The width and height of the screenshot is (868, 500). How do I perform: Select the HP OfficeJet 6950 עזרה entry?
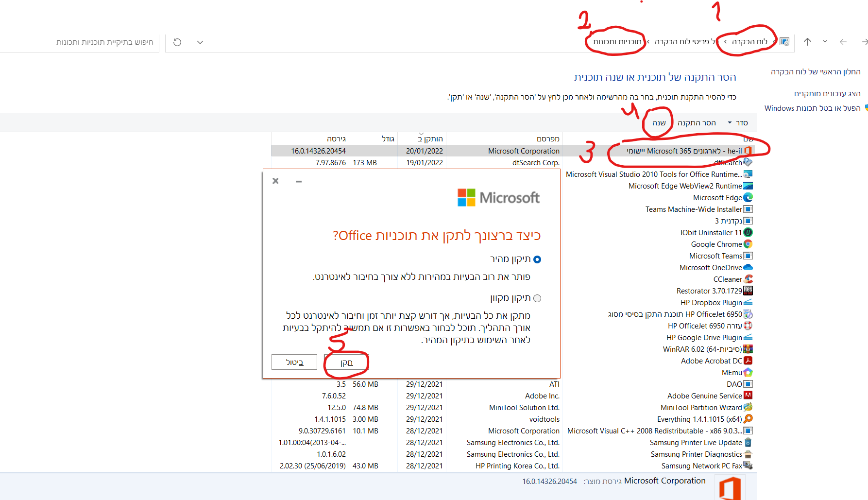(705, 326)
